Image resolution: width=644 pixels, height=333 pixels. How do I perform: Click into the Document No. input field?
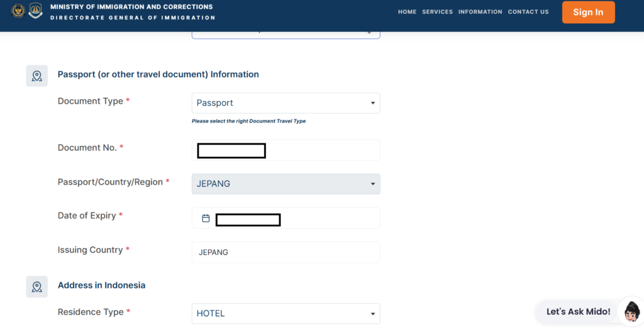point(286,150)
